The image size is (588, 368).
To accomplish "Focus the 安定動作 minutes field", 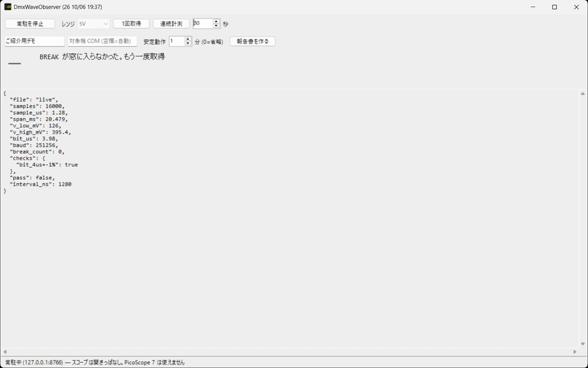I will (176, 41).
